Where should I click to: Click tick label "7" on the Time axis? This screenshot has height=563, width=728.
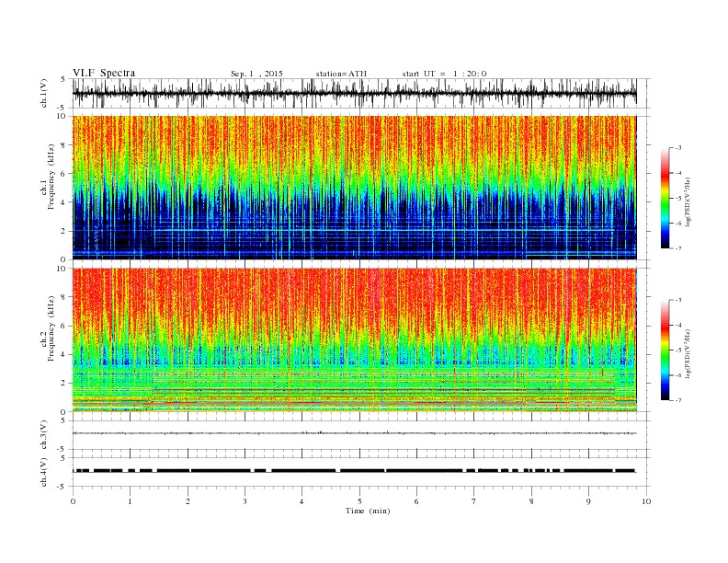(x=474, y=501)
